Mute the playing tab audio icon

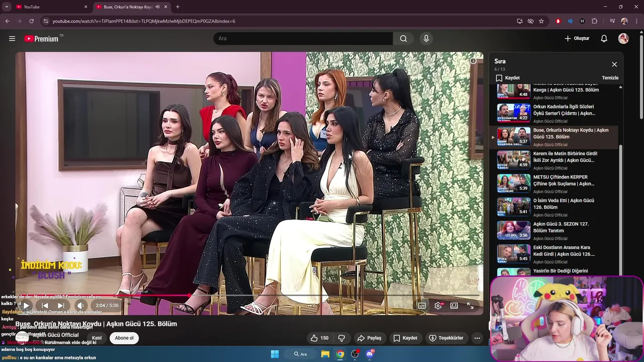[157, 7]
